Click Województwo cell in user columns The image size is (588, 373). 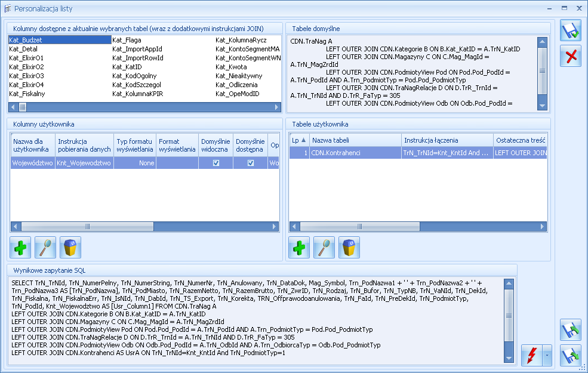point(33,163)
